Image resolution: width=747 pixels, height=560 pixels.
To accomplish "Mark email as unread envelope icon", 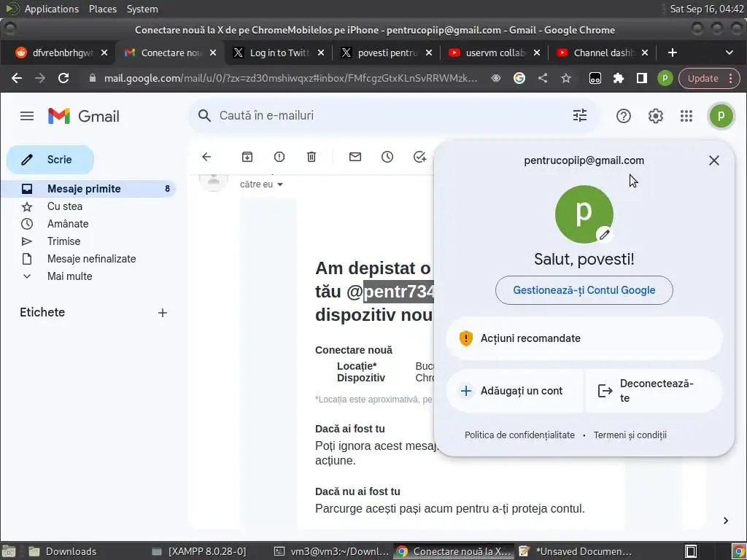I will pos(355,157).
